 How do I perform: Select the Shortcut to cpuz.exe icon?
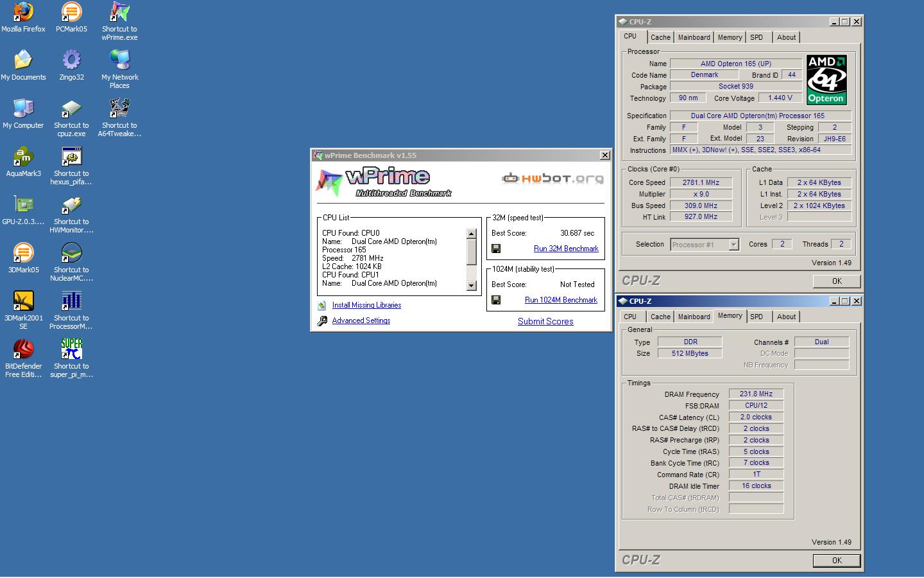click(x=71, y=108)
